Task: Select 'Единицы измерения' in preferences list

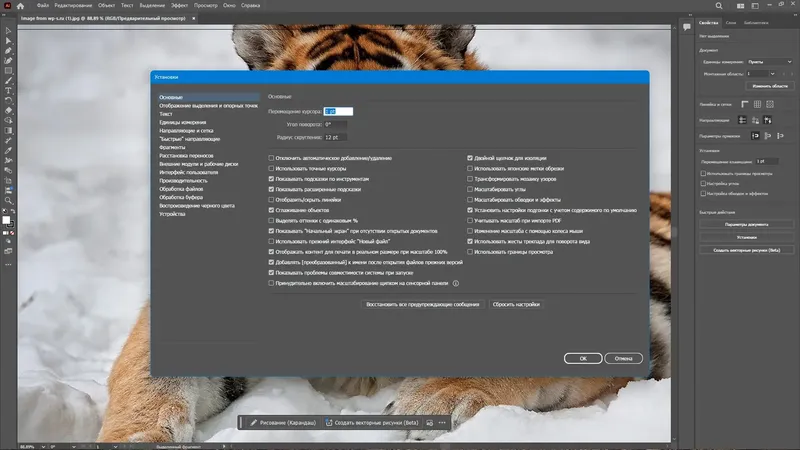Action: (x=183, y=122)
